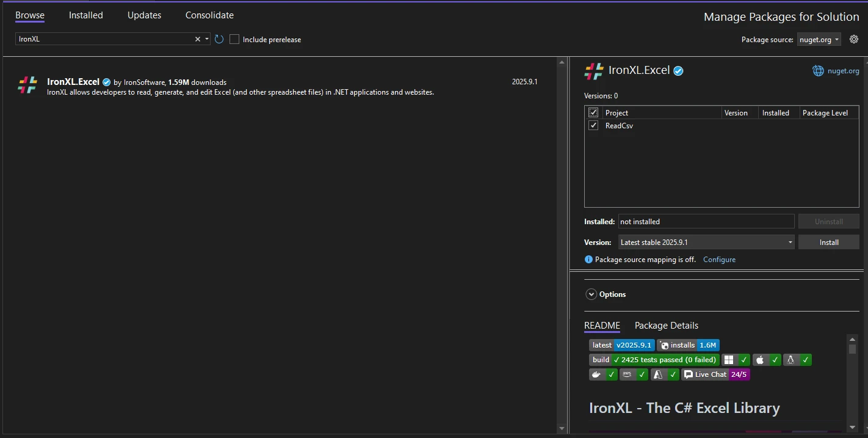
Task: Open the Version dropdown list
Action: click(706, 243)
